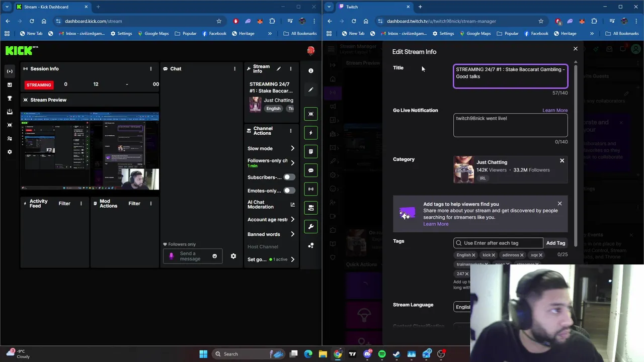
Task: Open Learn More link in tags banner
Action: pos(436,224)
